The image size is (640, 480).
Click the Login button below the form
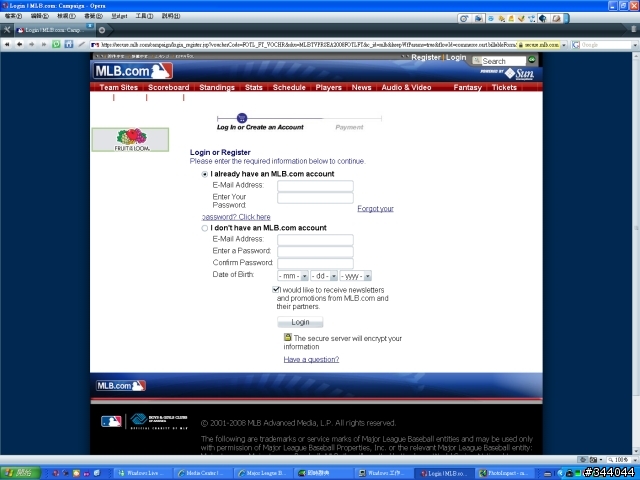300,322
